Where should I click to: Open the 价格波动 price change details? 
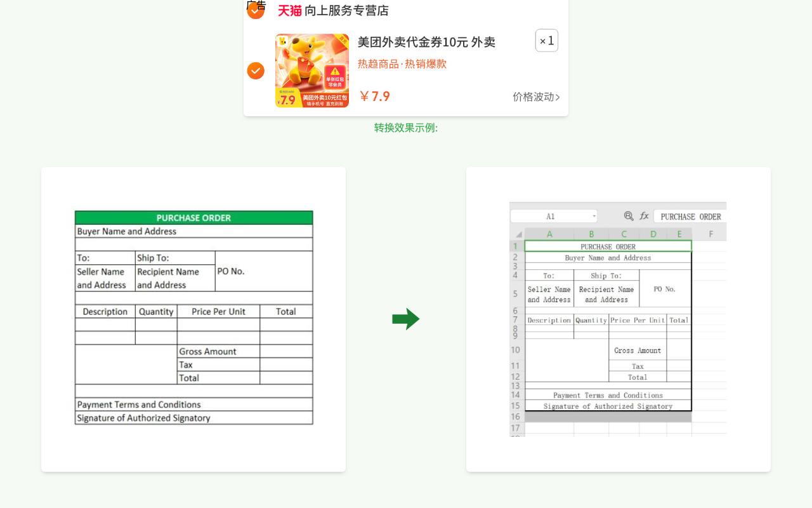(x=536, y=97)
